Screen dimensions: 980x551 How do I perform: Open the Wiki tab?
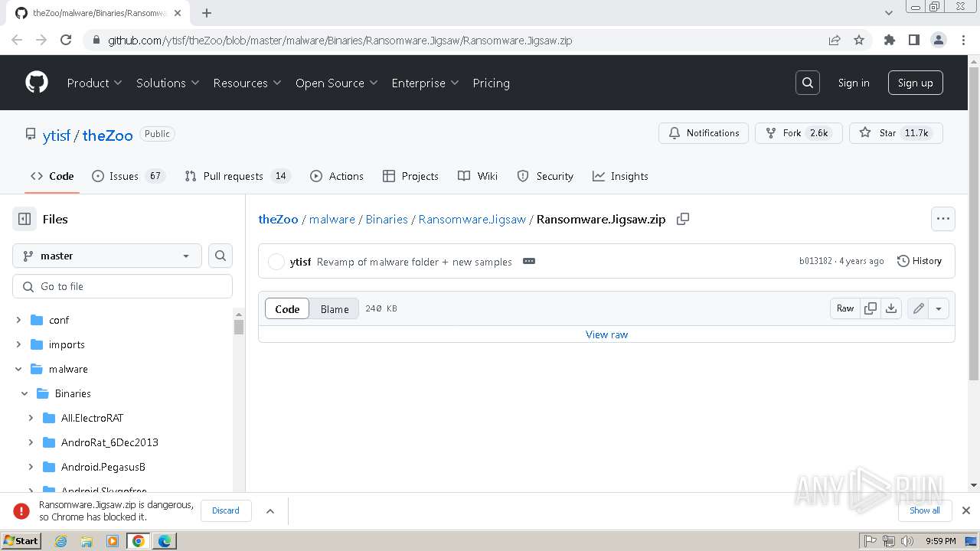pos(478,176)
